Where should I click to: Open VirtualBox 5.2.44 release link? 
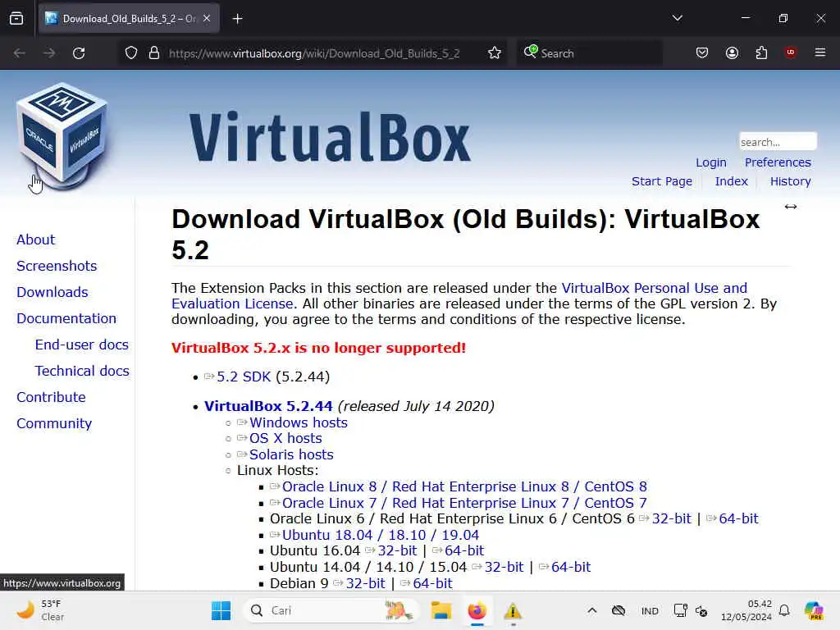[x=268, y=406]
